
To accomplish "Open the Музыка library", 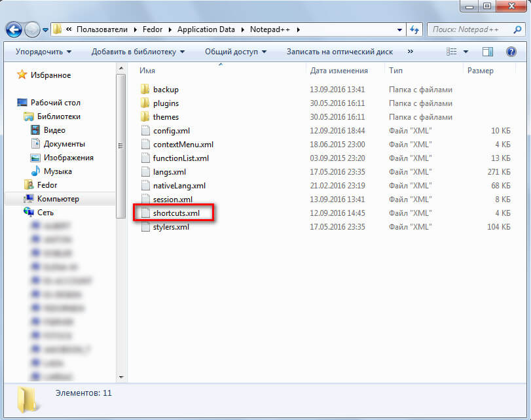I will click(x=58, y=171).
